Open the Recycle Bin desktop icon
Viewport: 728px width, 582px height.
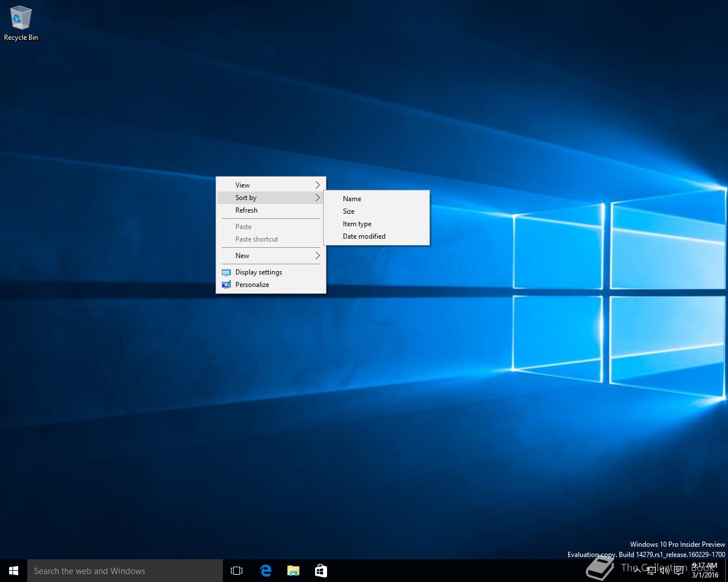pyautogui.click(x=21, y=23)
